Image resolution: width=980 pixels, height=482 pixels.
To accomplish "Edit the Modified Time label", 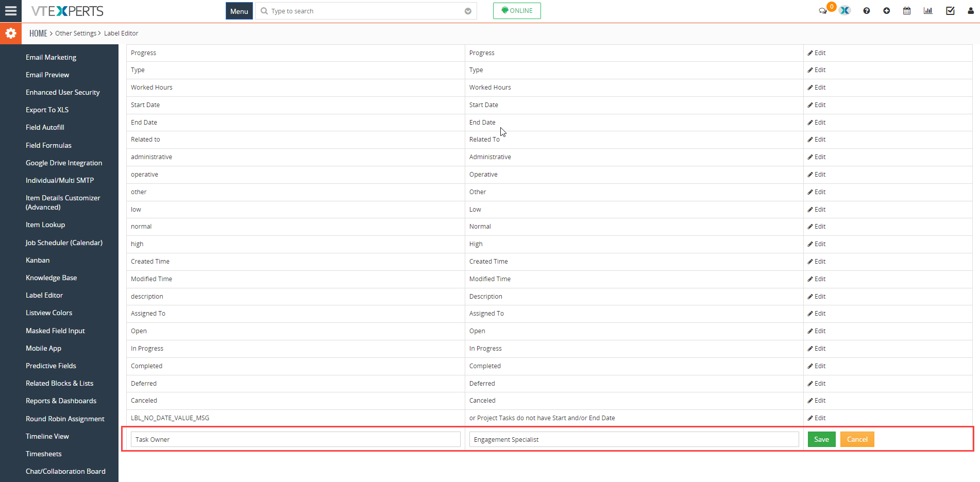I will 817,279.
